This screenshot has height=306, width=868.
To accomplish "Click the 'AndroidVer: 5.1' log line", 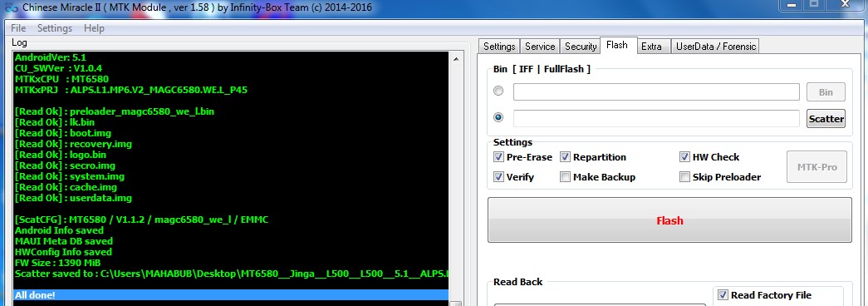I will tap(51, 57).
